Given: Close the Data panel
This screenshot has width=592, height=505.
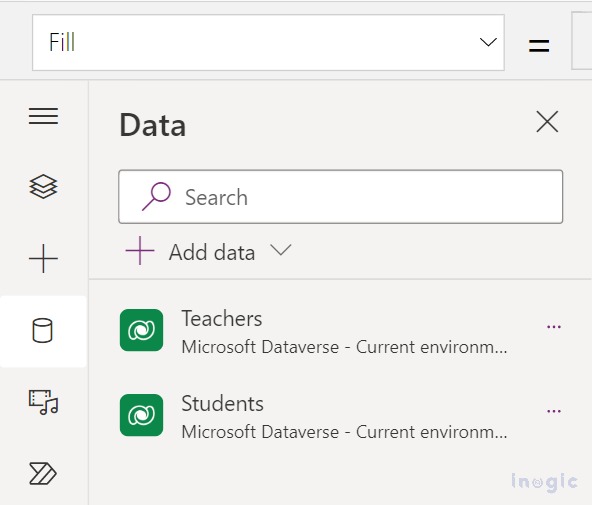Looking at the screenshot, I should pos(547,122).
